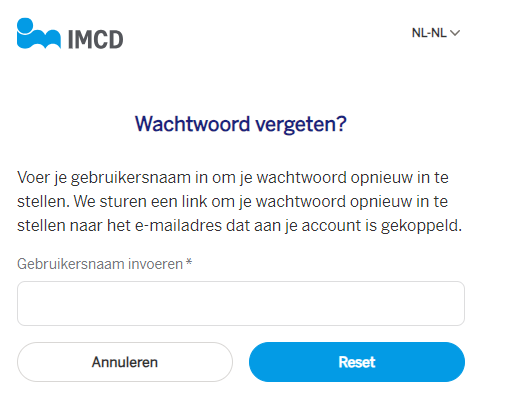Focus the Gebruikersnaam invoeren text field

[x=241, y=303]
